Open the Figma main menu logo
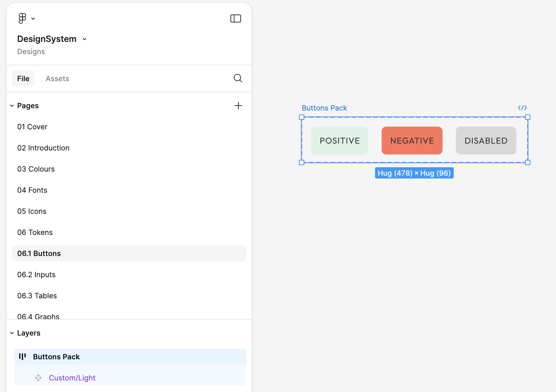The image size is (556, 392). pyautogui.click(x=22, y=18)
